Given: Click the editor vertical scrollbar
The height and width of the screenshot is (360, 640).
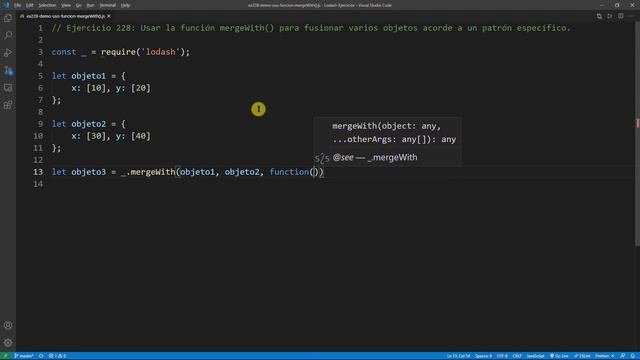Looking at the screenshot, I should (637, 135).
